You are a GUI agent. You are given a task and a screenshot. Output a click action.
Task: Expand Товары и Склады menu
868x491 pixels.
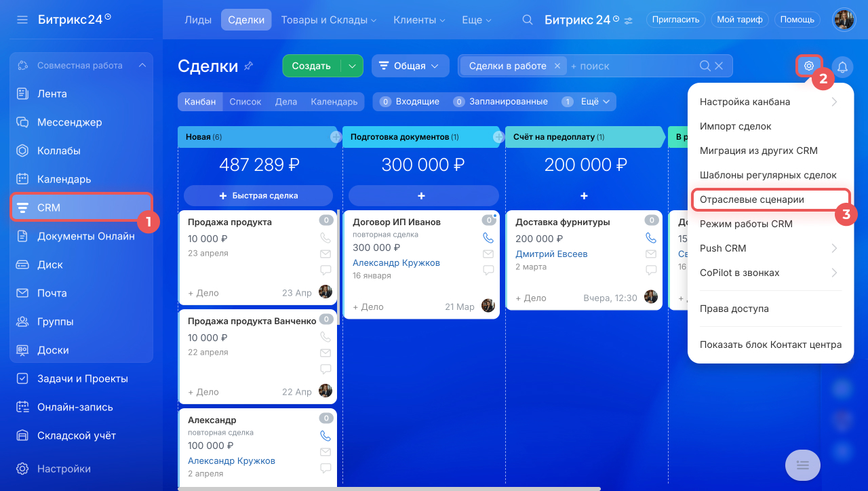329,20
